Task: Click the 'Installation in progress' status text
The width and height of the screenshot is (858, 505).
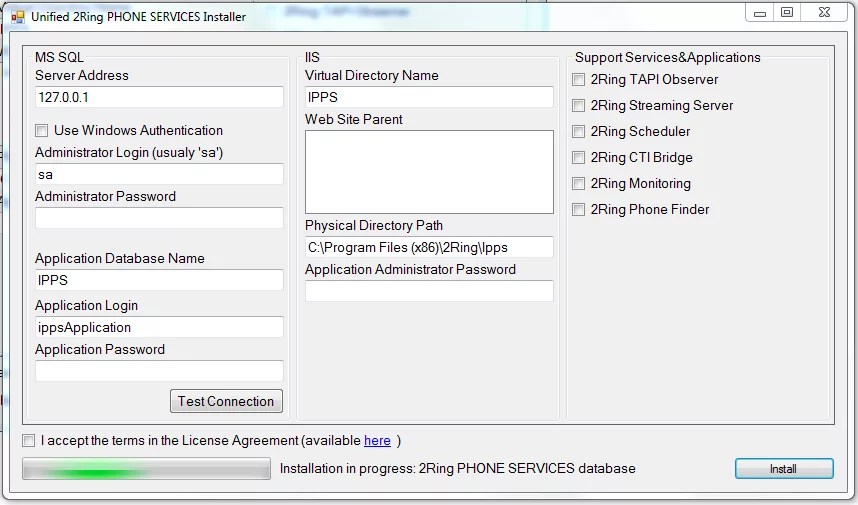Action: 457,469
